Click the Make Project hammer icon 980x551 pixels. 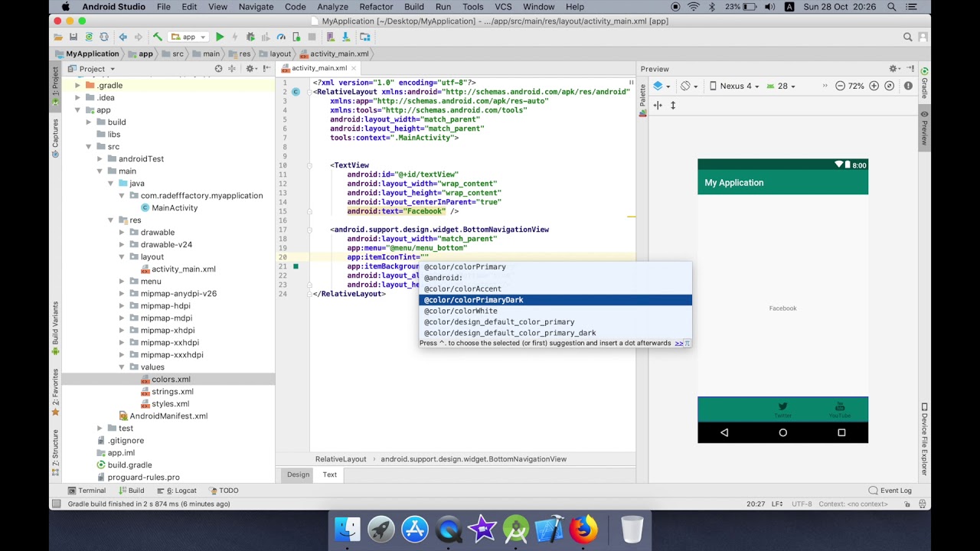click(157, 37)
